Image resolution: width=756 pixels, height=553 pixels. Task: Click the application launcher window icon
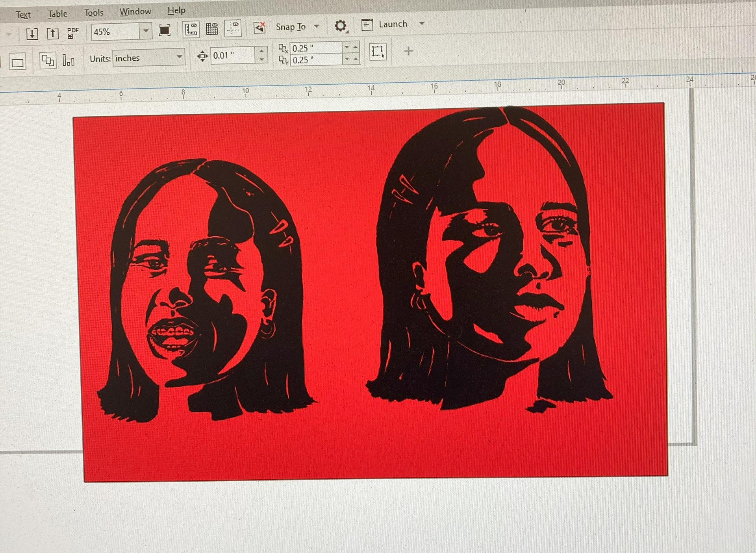(367, 25)
